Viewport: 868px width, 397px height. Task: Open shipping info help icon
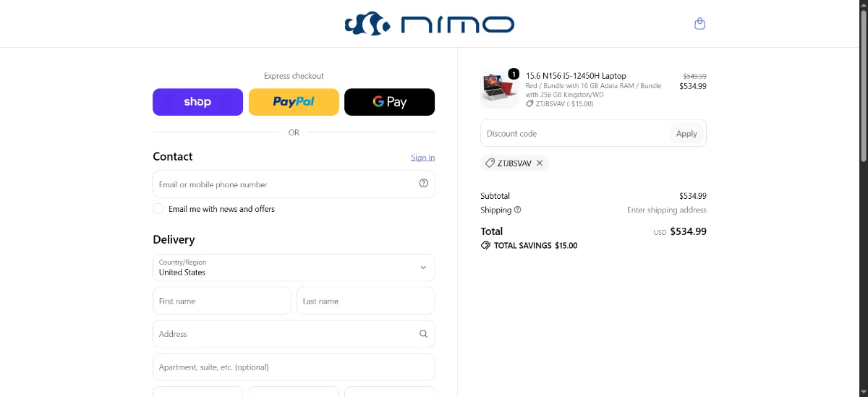518,210
